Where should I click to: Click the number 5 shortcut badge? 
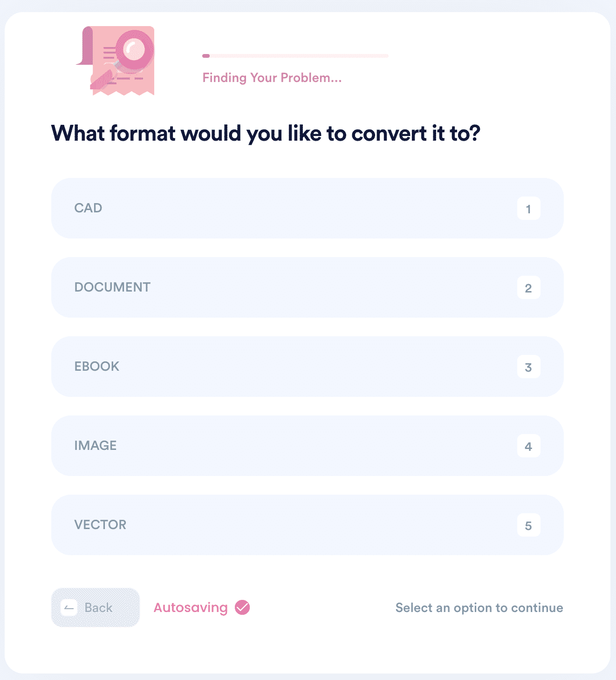tap(528, 525)
